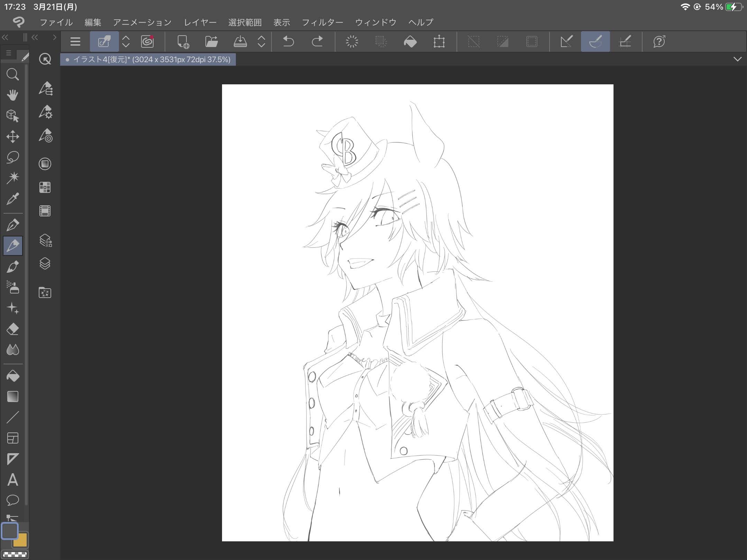This screenshot has width=747, height=560.
Task: Select the Eyedropper tool
Action: [13, 198]
